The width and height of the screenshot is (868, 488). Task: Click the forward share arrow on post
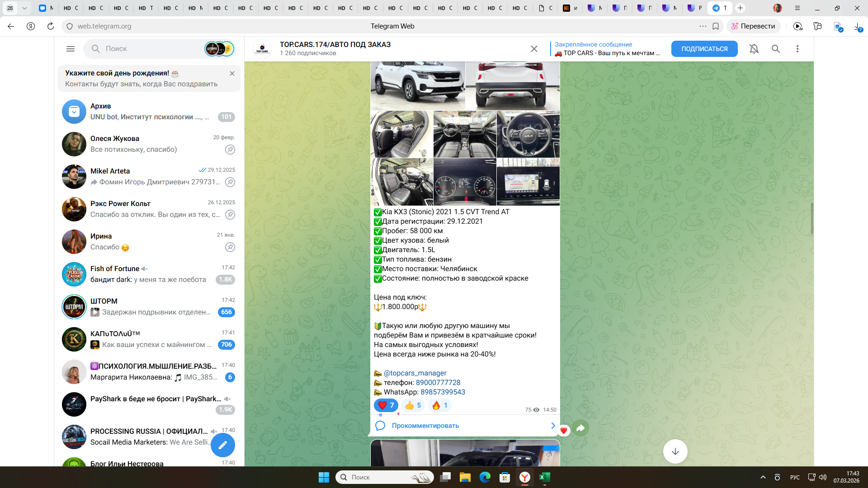coord(580,428)
